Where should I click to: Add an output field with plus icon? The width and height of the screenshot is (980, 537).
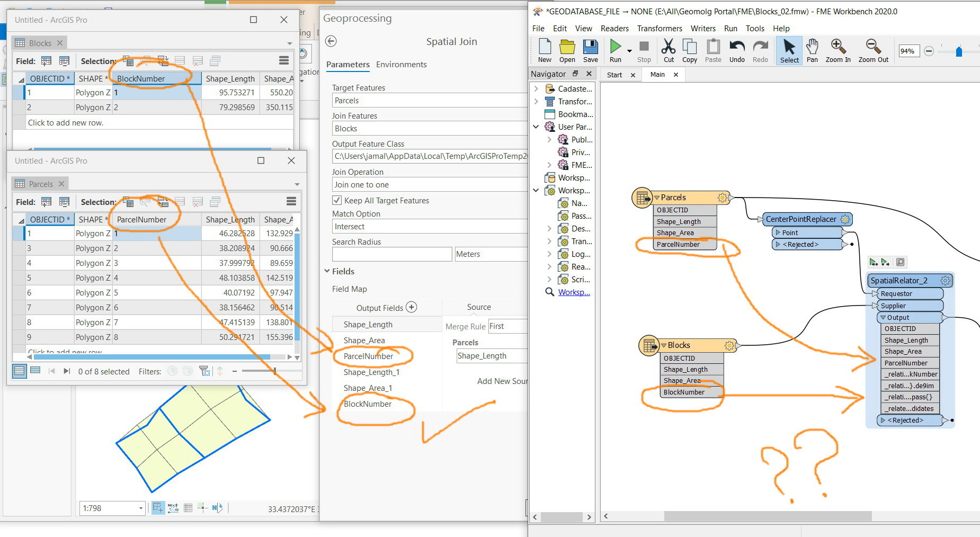(x=412, y=307)
